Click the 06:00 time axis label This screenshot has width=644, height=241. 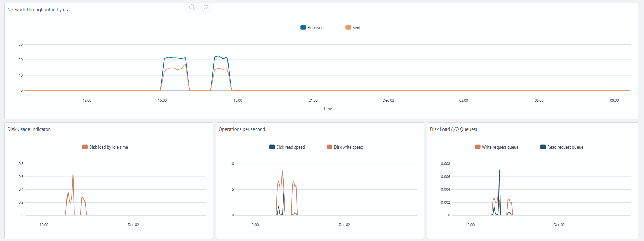coord(539,100)
